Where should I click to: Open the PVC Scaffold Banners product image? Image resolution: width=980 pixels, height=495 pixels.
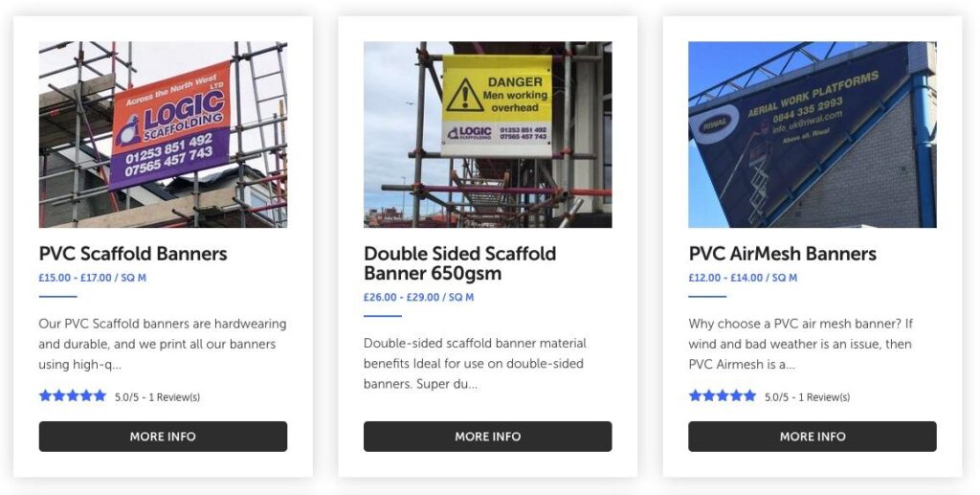pos(163,134)
